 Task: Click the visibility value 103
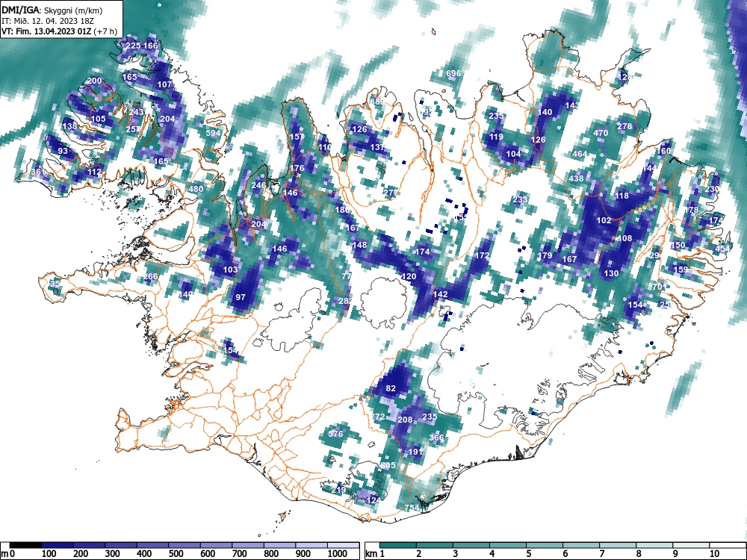[230, 270]
